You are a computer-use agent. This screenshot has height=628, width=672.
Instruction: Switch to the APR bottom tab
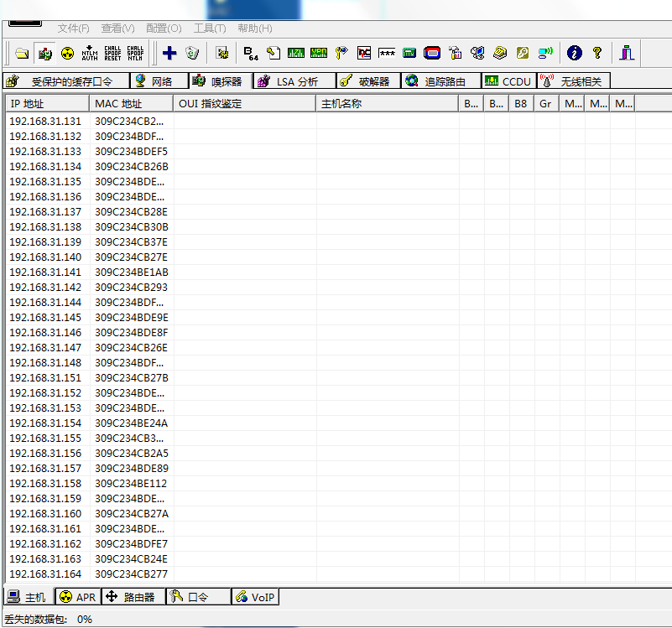point(78,597)
